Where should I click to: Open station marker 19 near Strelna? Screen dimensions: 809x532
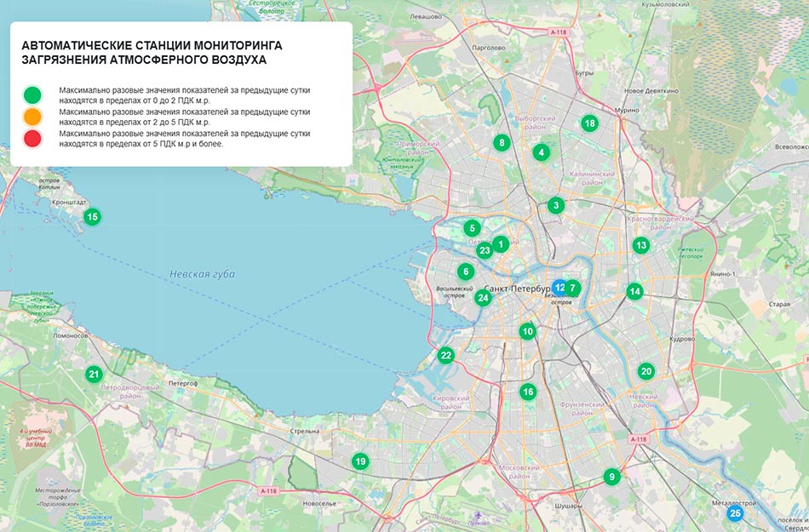point(360,461)
